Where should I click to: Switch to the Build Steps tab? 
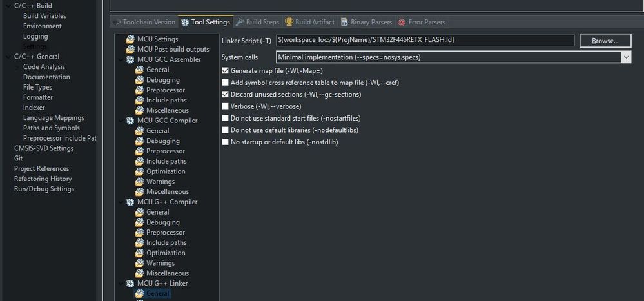point(257,22)
